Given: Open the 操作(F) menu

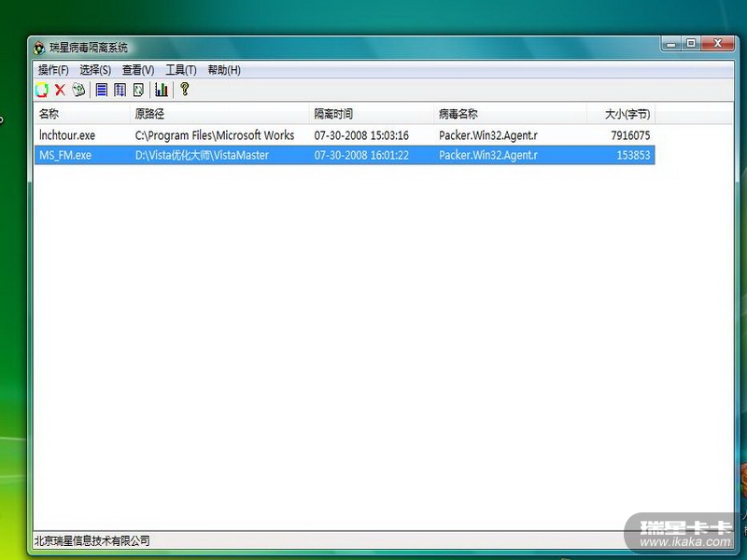Looking at the screenshot, I should tap(53, 70).
